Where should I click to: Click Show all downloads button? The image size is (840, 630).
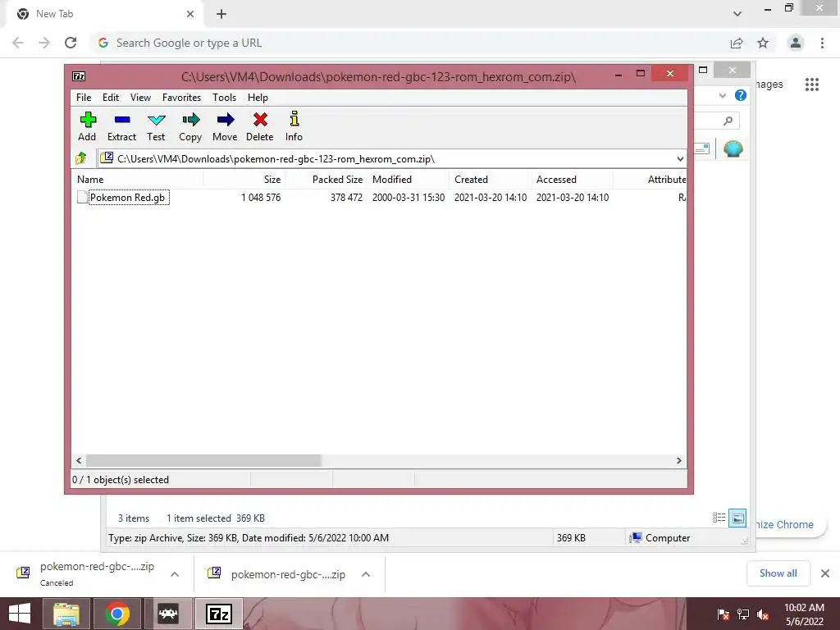coord(778,573)
